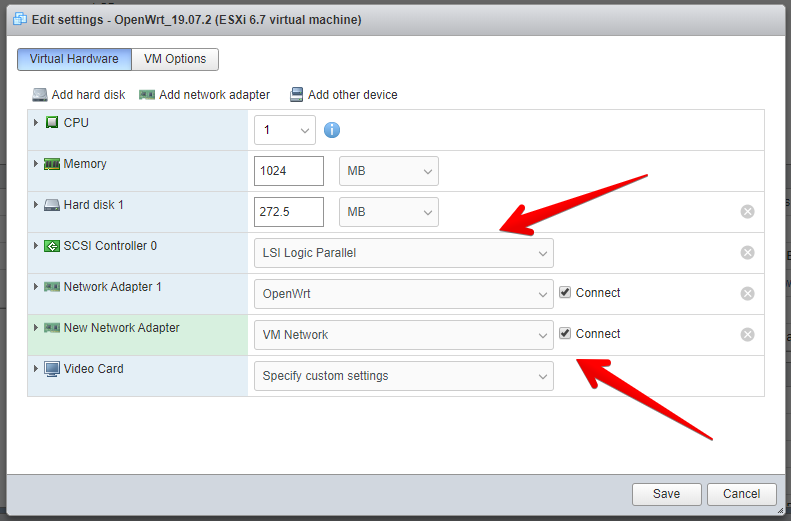Click the Save button
The image size is (791, 521).
(x=666, y=494)
